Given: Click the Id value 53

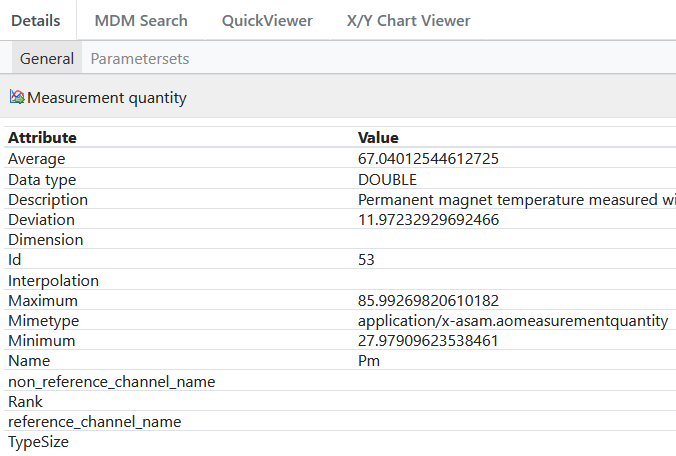Looking at the screenshot, I should (366, 260).
